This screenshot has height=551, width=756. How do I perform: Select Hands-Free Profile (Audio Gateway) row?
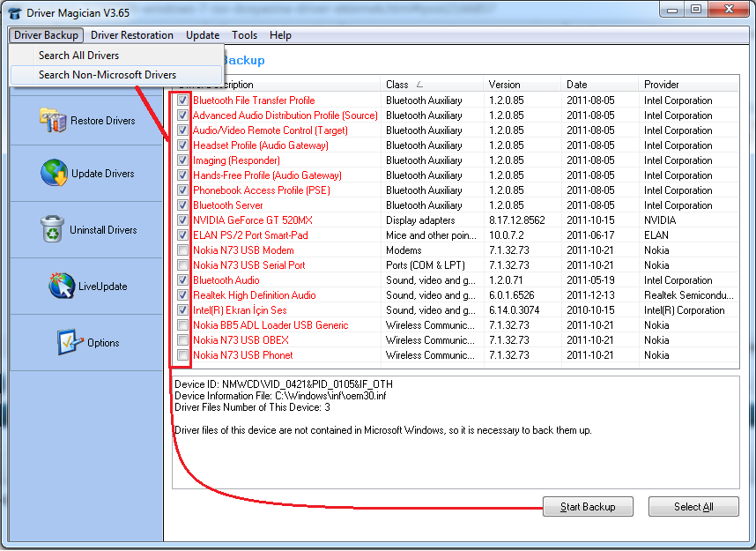456,175
